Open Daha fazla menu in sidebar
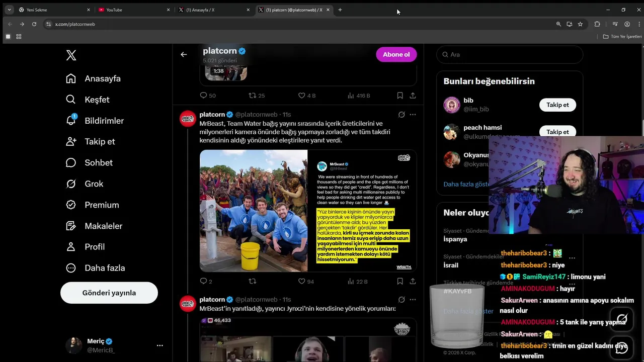The width and height of the screenshot is (644, 362). pyautogui.click(x=96, y=268)
